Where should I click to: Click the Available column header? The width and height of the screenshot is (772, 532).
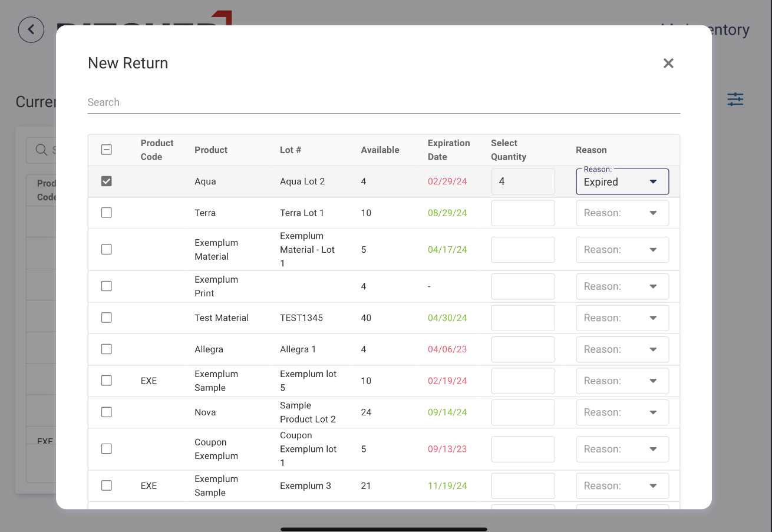coord(380,150)
